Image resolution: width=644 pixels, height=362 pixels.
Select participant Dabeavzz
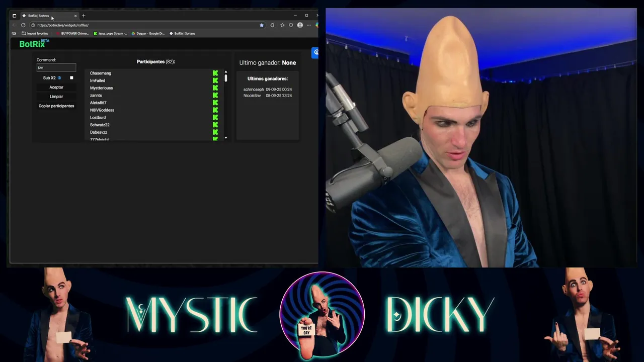pos(99,132)
